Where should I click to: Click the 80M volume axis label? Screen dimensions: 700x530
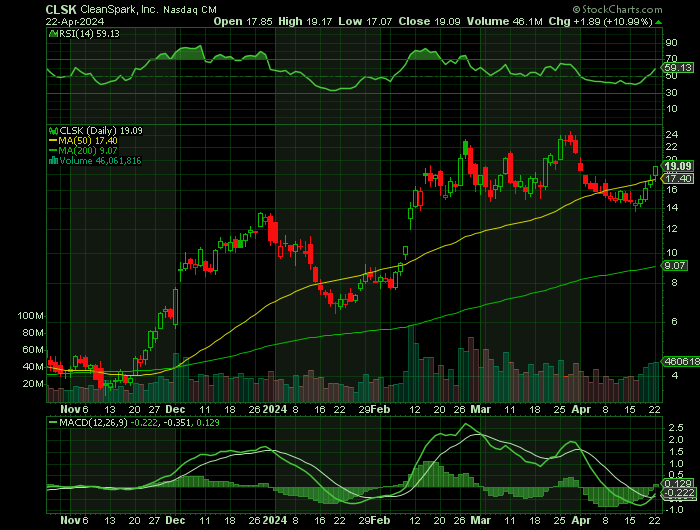(x=33, y=333)
